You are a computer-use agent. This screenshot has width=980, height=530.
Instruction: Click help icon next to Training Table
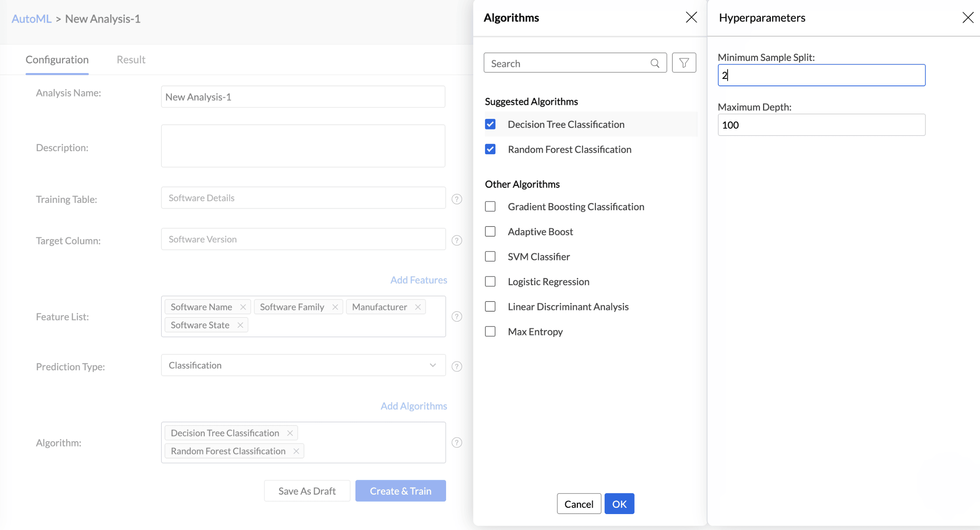tap(457, 199)
